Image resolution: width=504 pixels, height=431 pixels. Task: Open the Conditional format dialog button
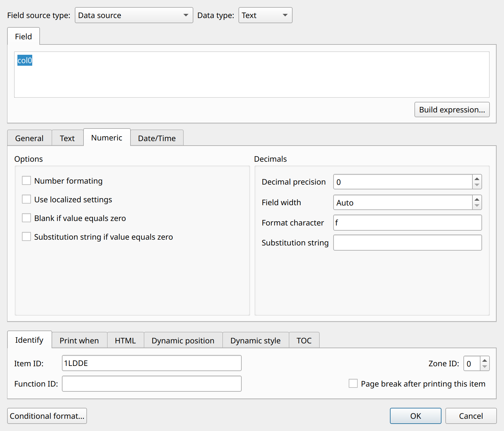[x=47, y=416]
